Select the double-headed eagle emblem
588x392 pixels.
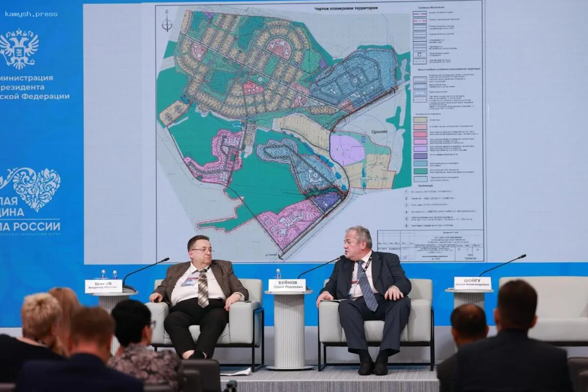click(x=19, y=49)
